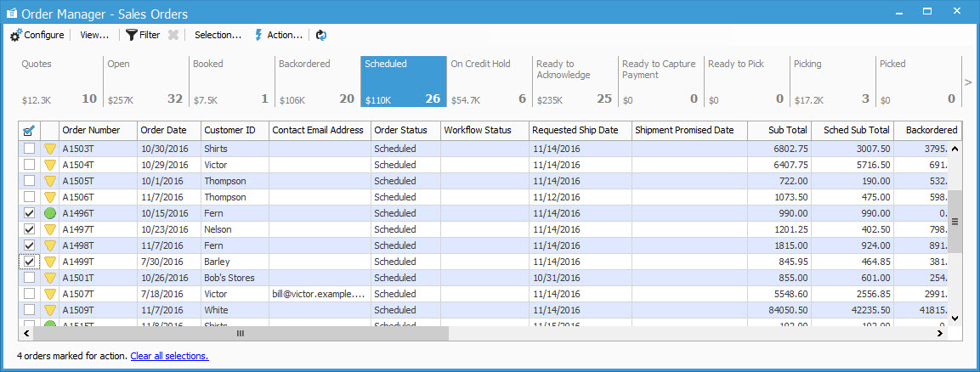Open the View... menu
This screenshot has width=980, height=372.
[94, 35]
